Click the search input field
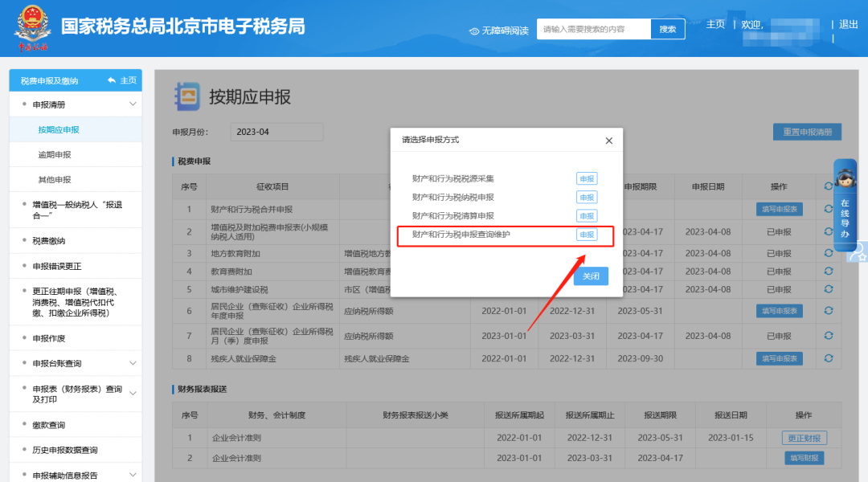 click(593, 29)
